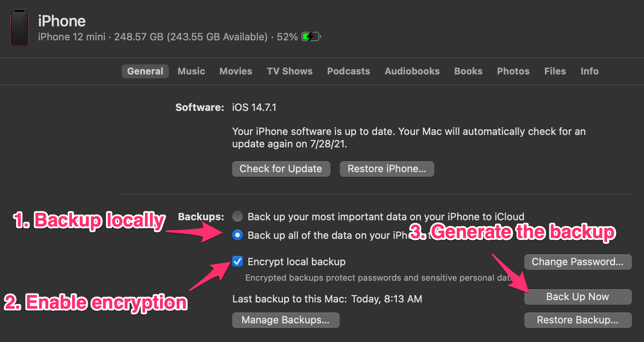
Task: Click the iPhone device icon
Action: pos(19,28)
